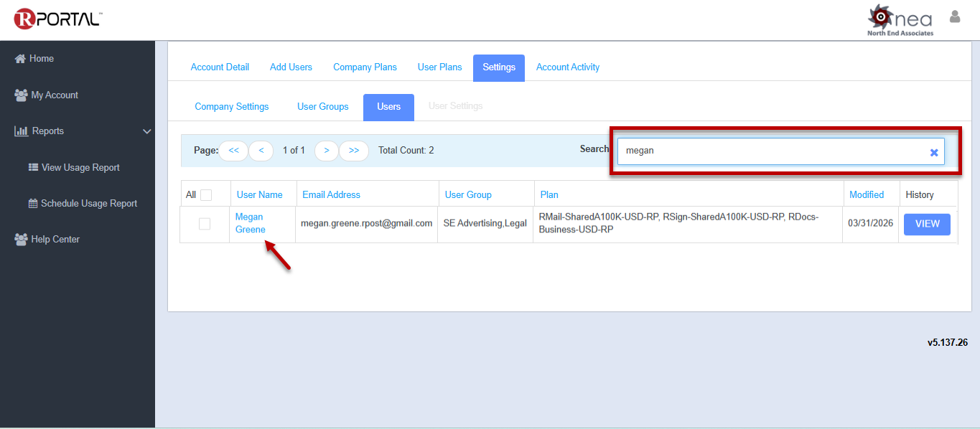980x429 pixels.
Task: Go to first page button
Action: pos(233,151)
